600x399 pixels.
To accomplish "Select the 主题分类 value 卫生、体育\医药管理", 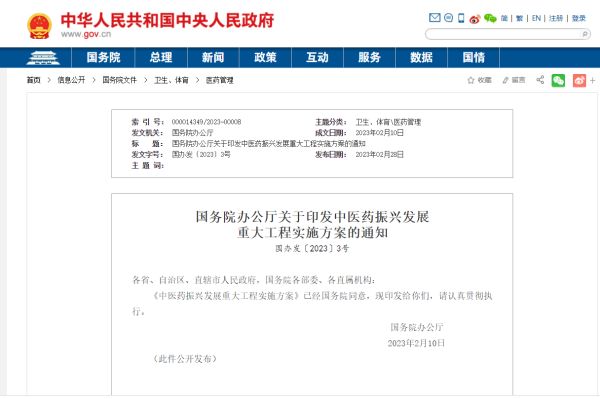I will point(388,122).
